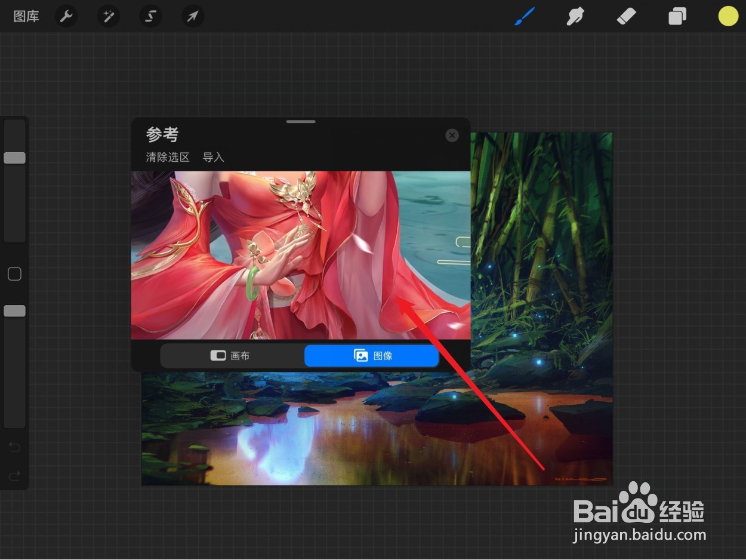Open the 图库 gallery
746x560 pixels.
pos(26,16)
